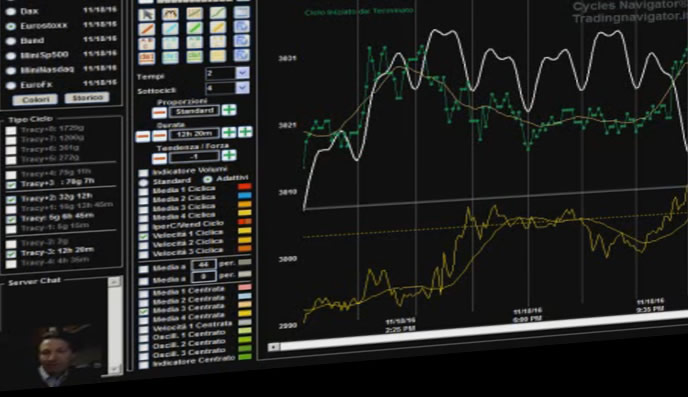The height and width of the screenshot is (397, 688).
Task: Click the outermost Durata minus button
Action: tap(143, 136)
